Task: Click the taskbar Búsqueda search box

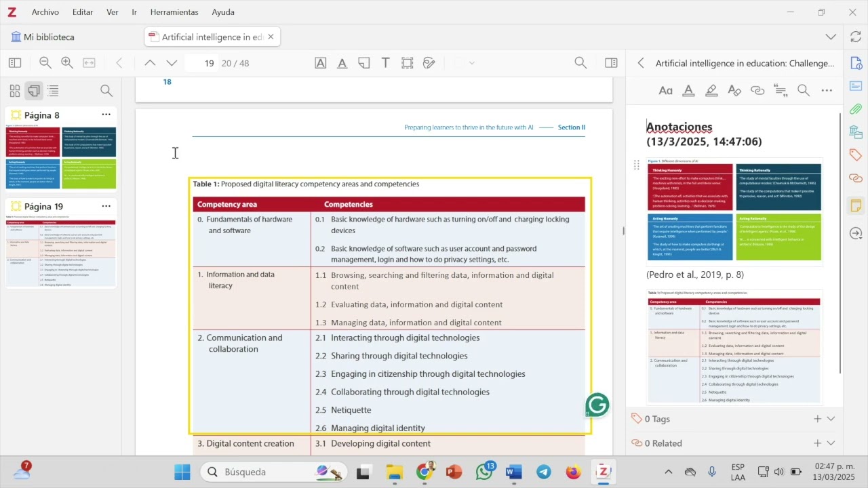Action: click(x=273, y=472)
